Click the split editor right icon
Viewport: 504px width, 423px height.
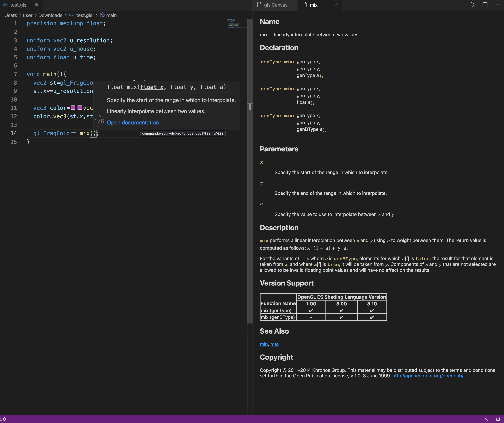[485, 5]
